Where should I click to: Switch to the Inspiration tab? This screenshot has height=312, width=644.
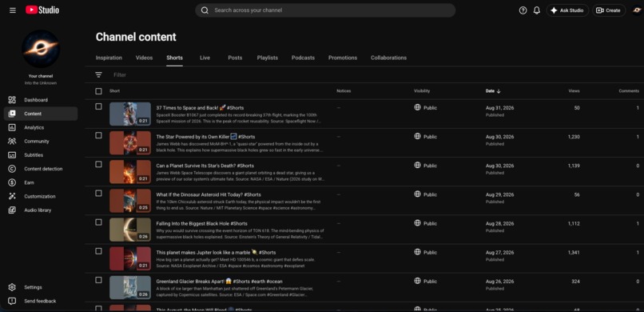[x=109, y=58]
